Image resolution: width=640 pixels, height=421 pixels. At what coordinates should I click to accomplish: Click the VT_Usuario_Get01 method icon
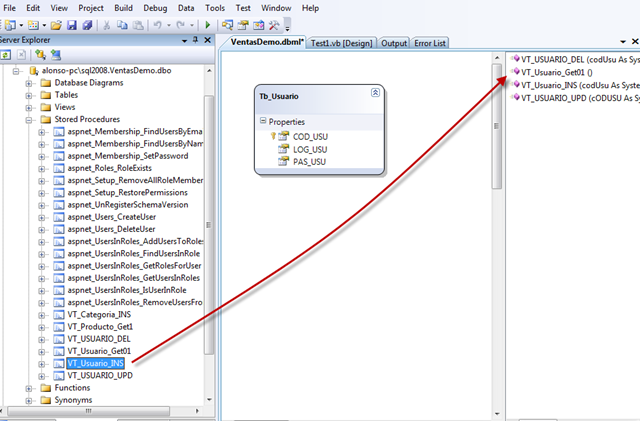pyautogui.click(x=516, y=72)
